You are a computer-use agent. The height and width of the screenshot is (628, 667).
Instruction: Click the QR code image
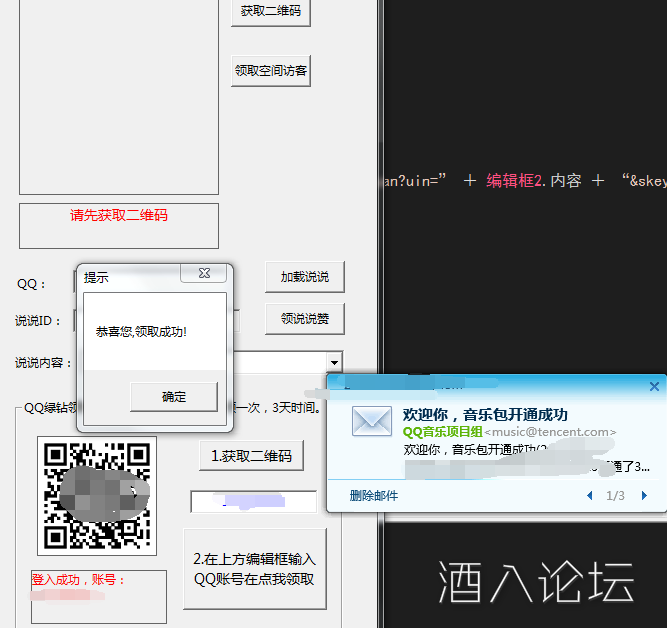pos(97,495)
